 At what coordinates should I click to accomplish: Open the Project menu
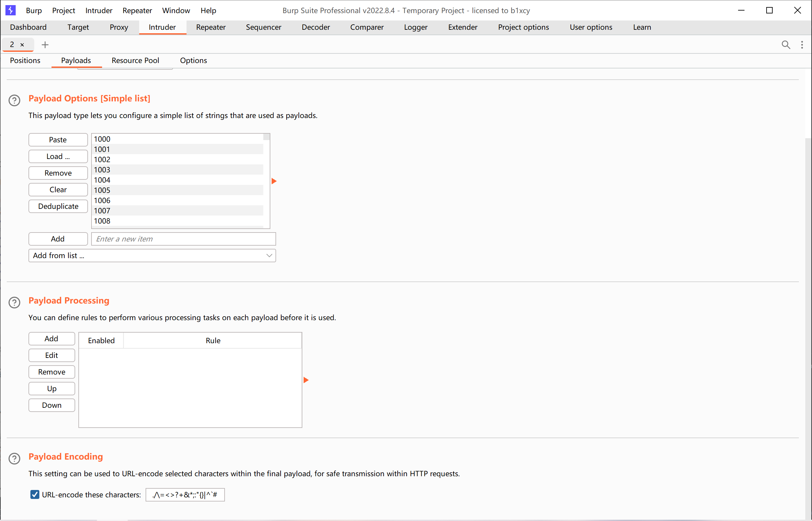(64, 11)
